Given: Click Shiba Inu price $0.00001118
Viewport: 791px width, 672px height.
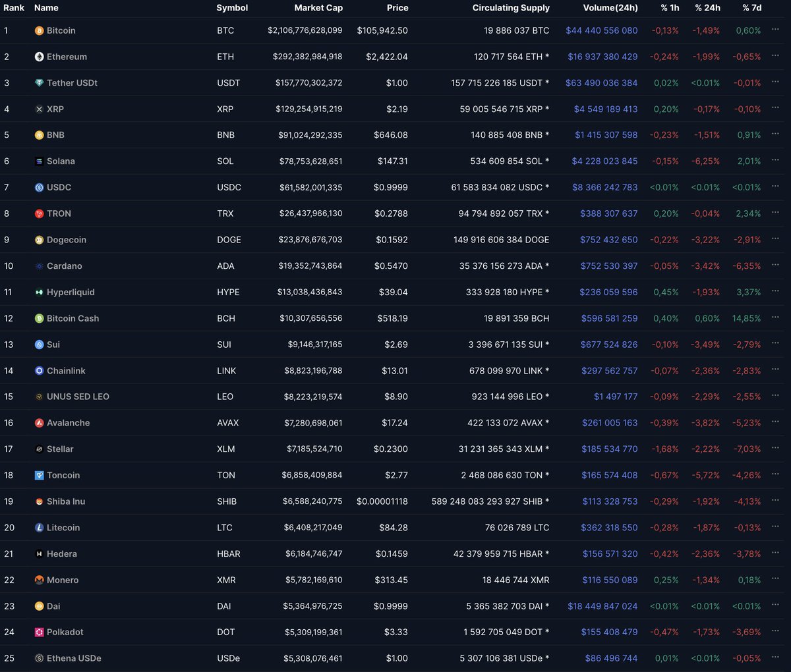Looking at the screenshot, I should [382, 501].
